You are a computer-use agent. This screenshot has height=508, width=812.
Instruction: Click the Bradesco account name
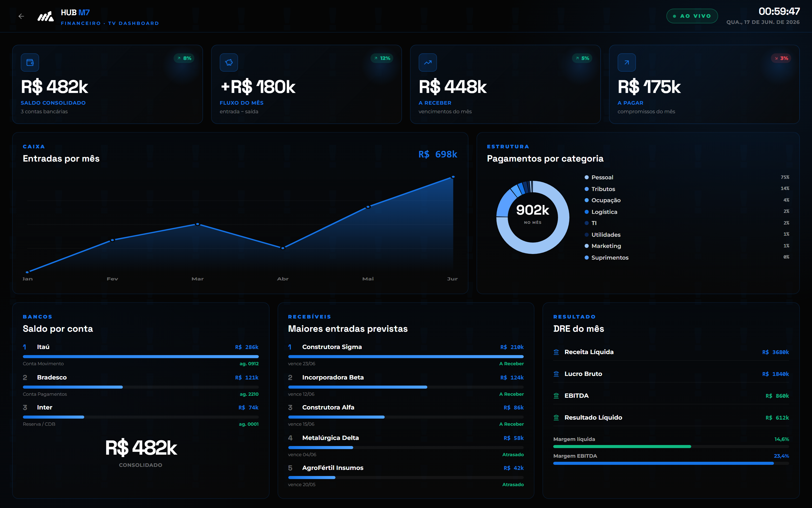point(52,377)
